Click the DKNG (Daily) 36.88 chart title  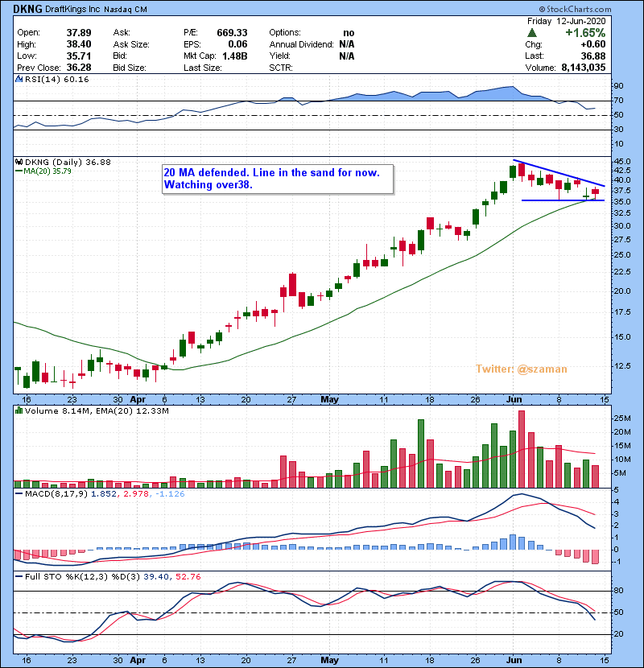[x=68, y=163]
